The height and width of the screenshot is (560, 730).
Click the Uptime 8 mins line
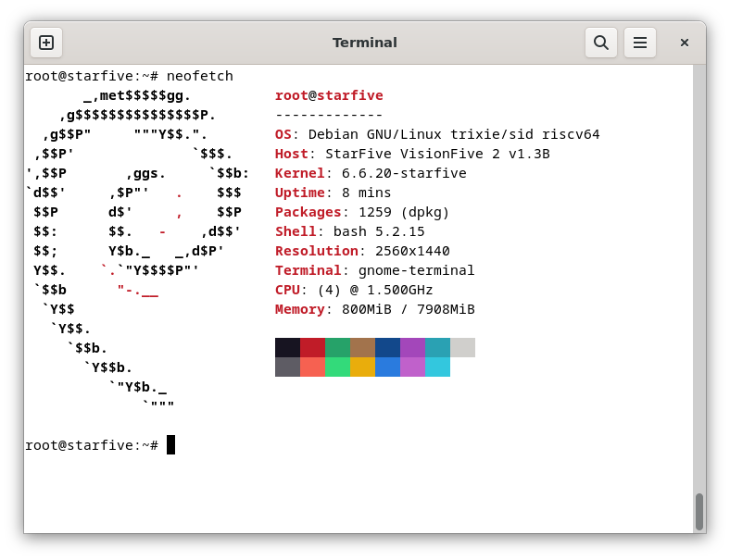point(333,193)
